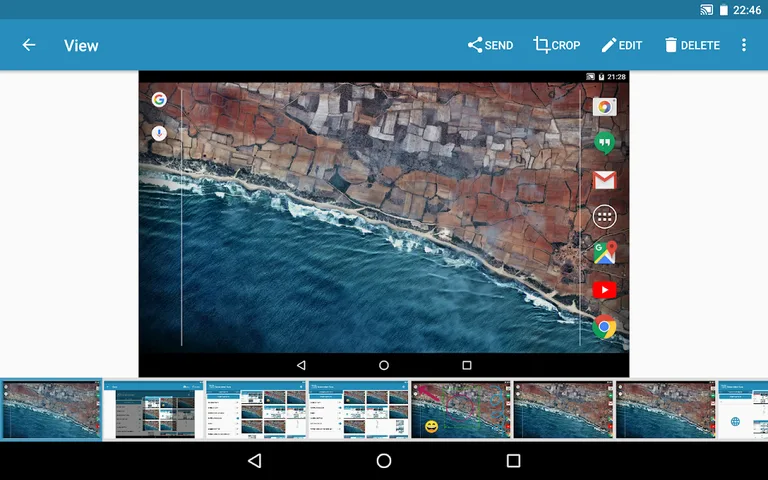Select the seventh thumbnail in the bottom strip
The image size is (768, 480).
tap(665, 410)
